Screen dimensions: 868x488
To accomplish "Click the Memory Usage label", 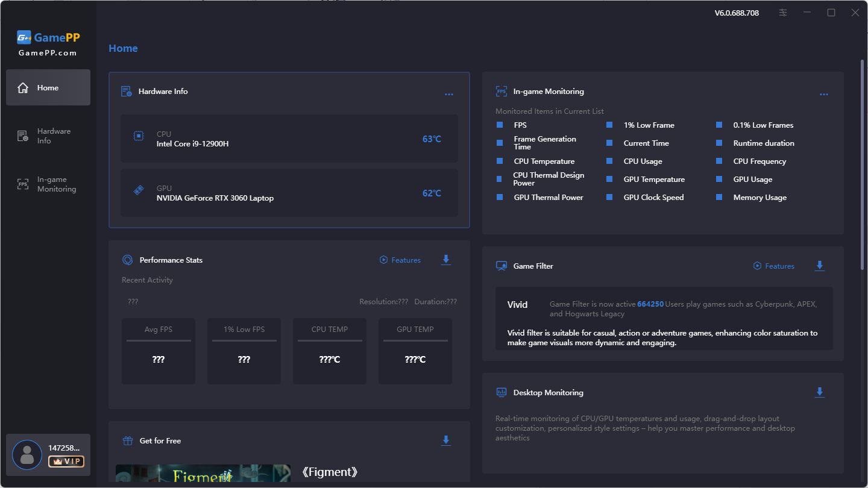I will pyautogui.click(x=759, y=198).
